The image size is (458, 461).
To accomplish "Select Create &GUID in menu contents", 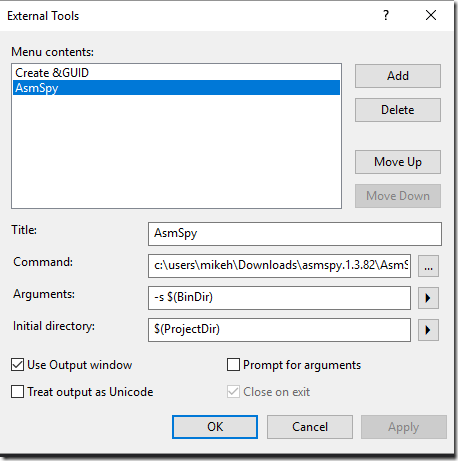I will click(x=176, y=73).
